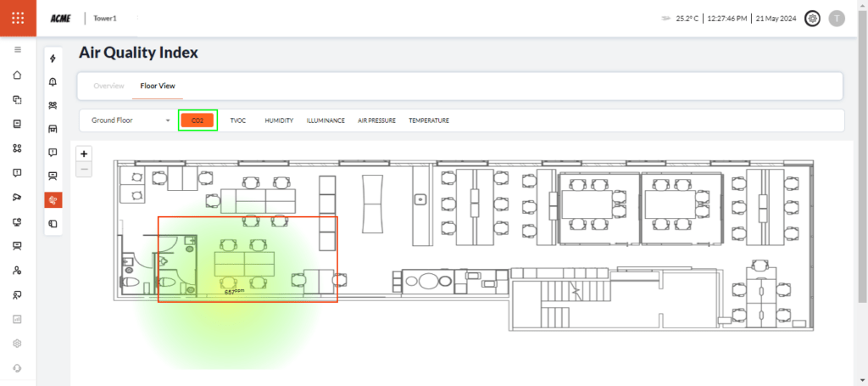
Task: Click the 657 ppm CO2 heatmap reading
Action: [234, 291]
